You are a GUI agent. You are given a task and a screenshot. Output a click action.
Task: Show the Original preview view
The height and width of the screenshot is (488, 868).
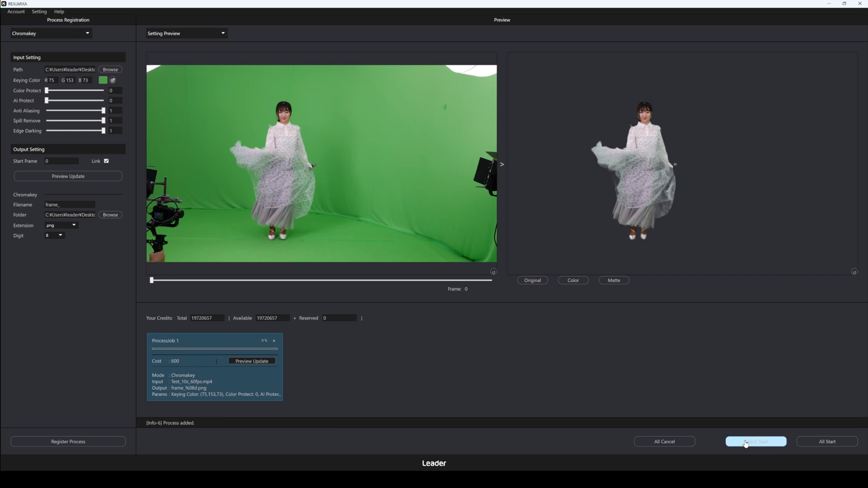coord(533,281)
